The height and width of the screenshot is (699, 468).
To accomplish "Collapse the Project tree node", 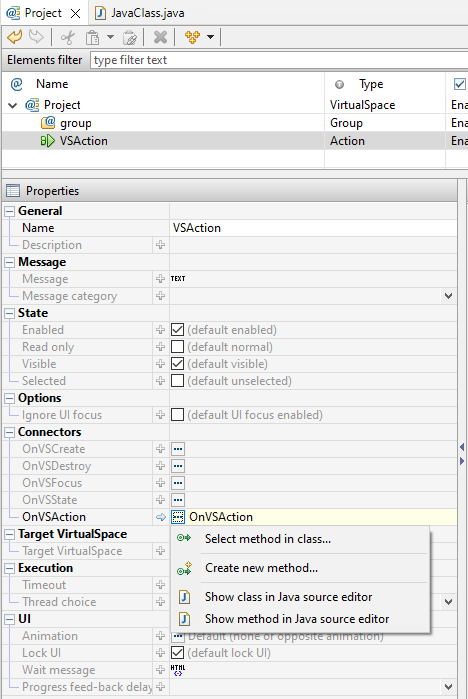I will click(x=12, y=106).
